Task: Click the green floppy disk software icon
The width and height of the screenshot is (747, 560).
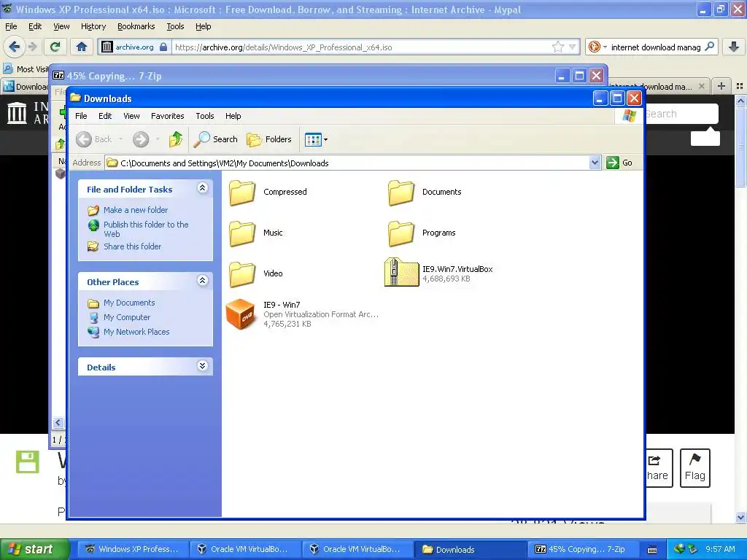Action: pyautogui.click(x=27, y=462)
